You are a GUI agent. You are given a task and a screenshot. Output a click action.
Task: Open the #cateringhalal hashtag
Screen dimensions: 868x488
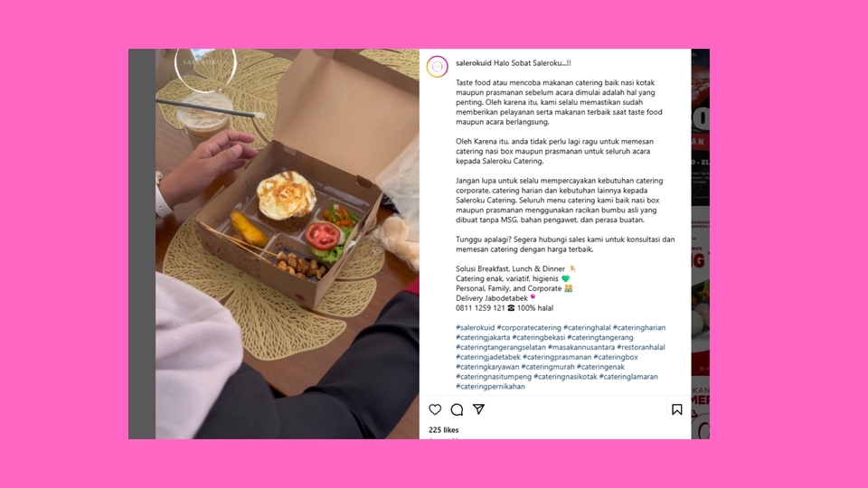(x=587, y=327)
